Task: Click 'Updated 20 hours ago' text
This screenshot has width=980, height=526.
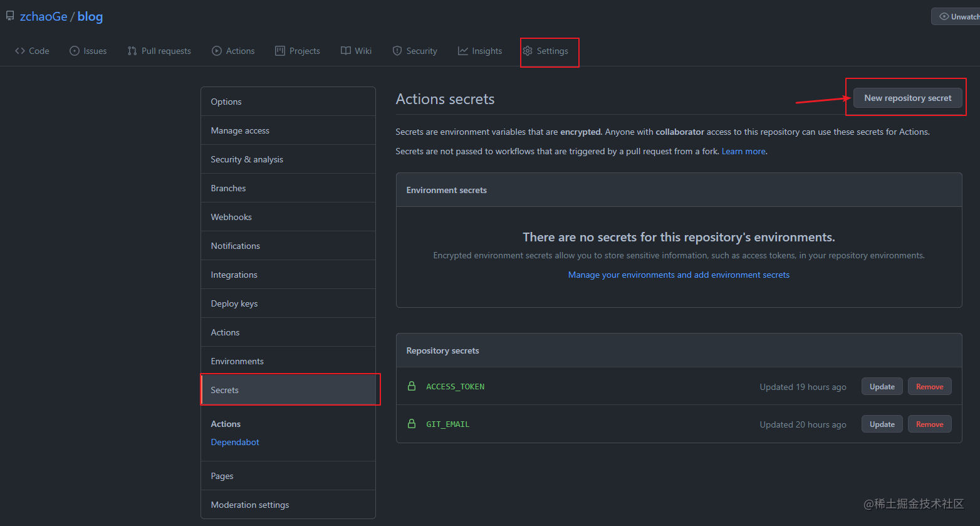Action: pyautogui.click(x=803, y=424)
